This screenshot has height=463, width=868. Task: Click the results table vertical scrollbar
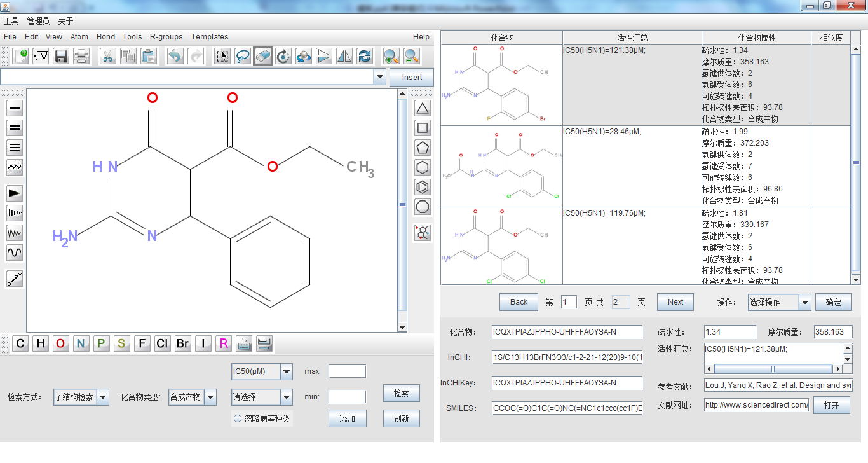pyautogui.click(x=855, y=164)
